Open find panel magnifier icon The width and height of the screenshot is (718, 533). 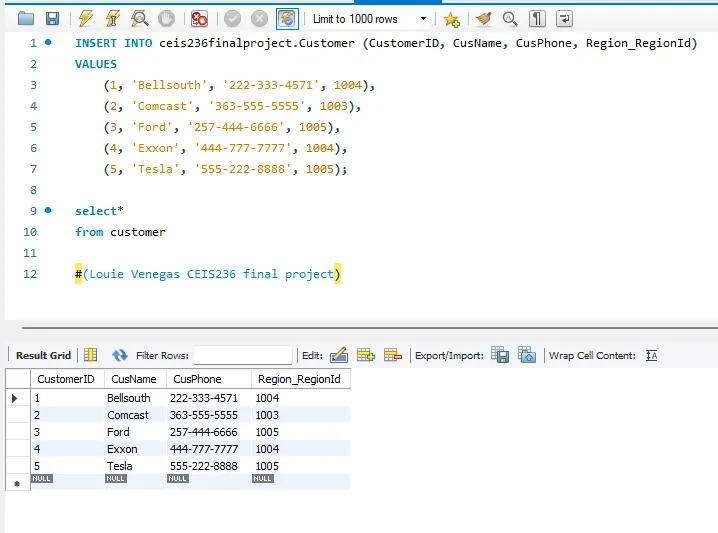tap(510, 19)
